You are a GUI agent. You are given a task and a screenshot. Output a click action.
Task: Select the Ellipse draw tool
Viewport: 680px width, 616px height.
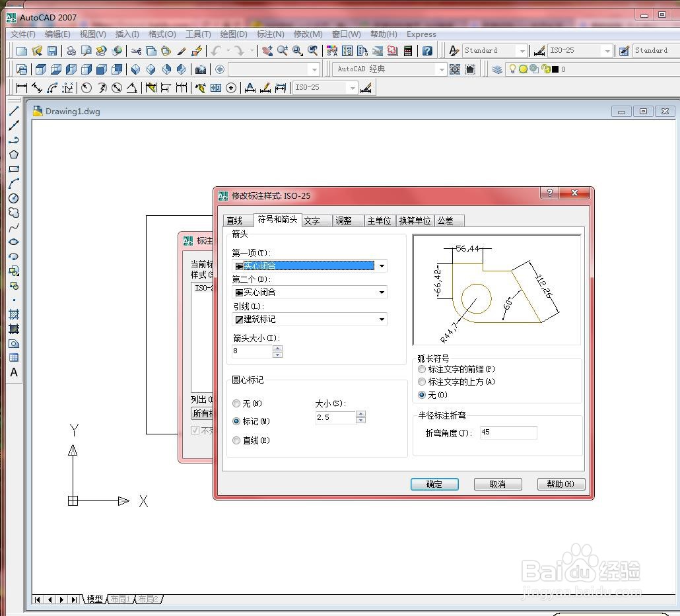click(14, 242)
